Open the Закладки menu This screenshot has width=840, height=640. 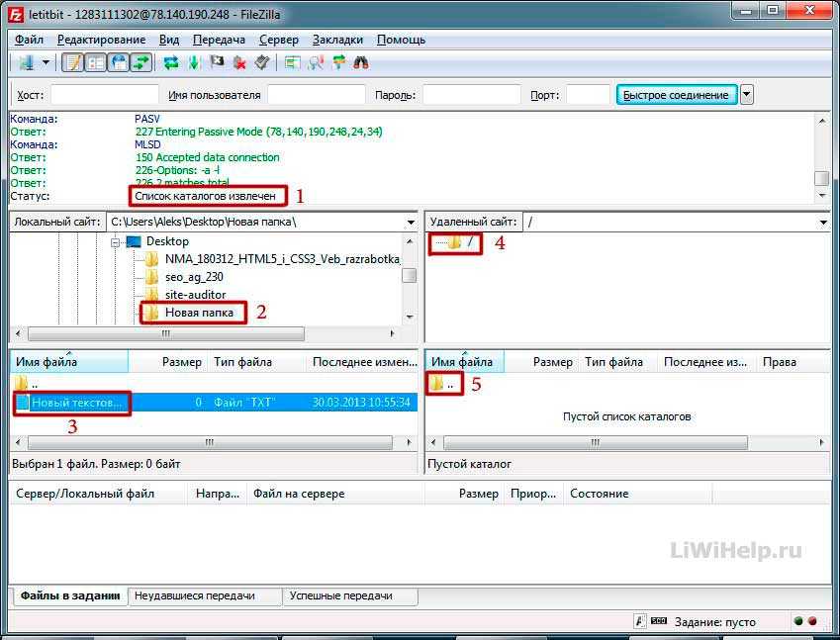coord(337,40)
